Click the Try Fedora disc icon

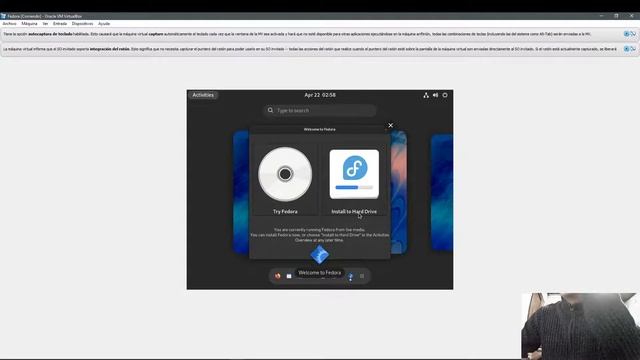(x=285, y=174)
